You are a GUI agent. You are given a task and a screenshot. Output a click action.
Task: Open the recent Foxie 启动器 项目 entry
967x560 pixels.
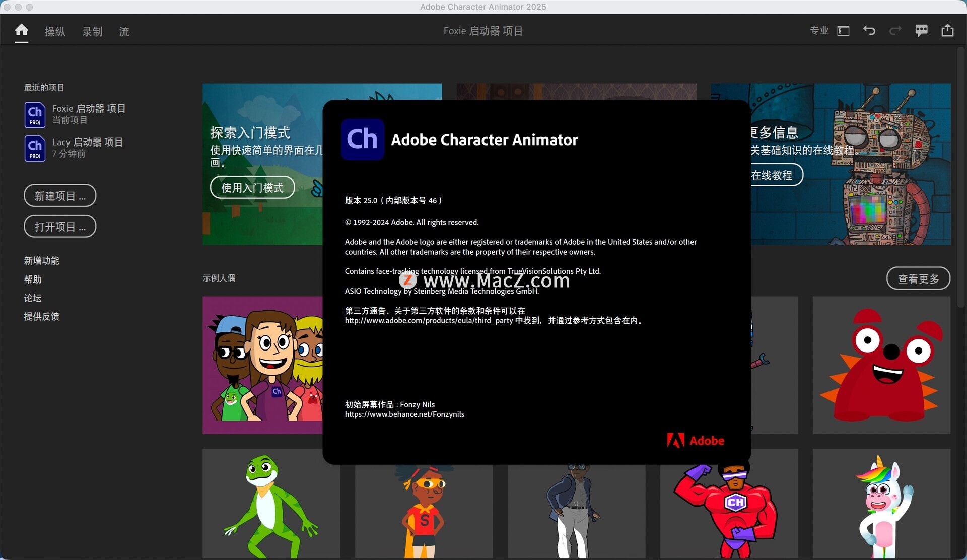click(76, 114)
